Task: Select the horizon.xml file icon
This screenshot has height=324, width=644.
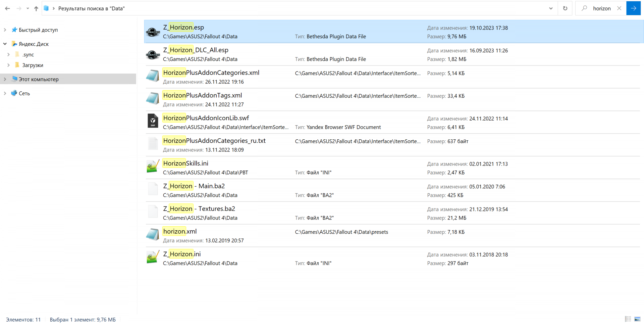Action: tap(153, 234)
